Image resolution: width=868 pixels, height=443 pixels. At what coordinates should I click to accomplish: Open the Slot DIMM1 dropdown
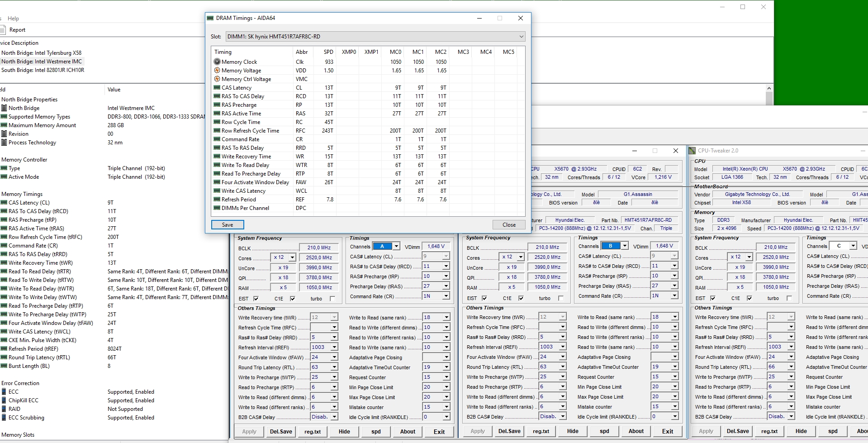click(521, 37)
